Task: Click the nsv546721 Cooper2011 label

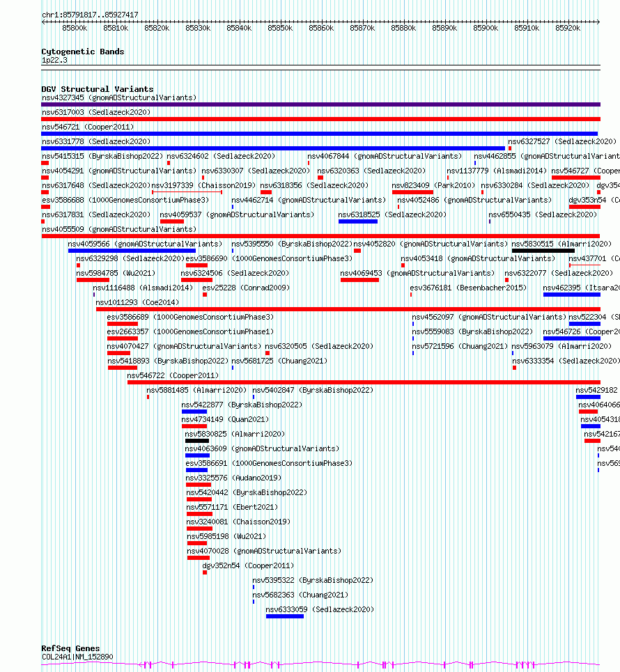Action: [88, 127]
